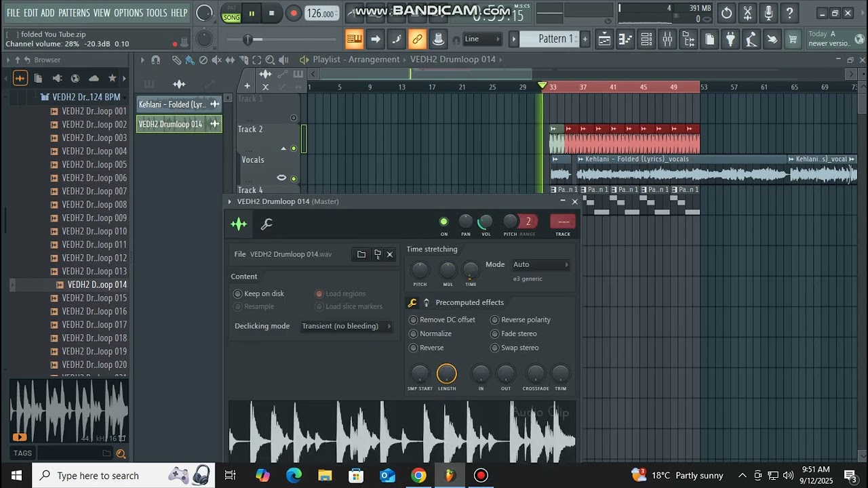The width and height of the screenshot is (868, 488).
Task: Enable Swap stereo
Action: tap(515, 348)
